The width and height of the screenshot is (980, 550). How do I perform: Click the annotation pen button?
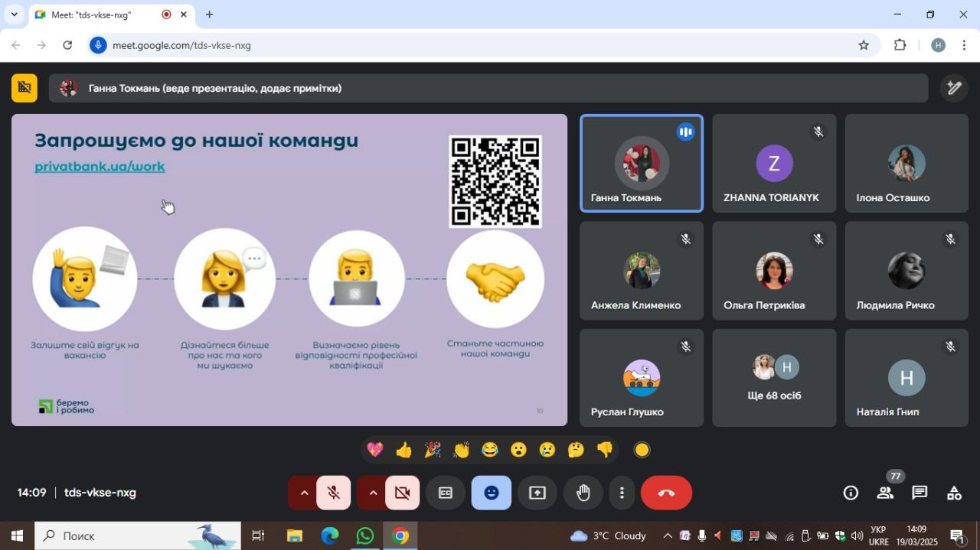[954, 88]
